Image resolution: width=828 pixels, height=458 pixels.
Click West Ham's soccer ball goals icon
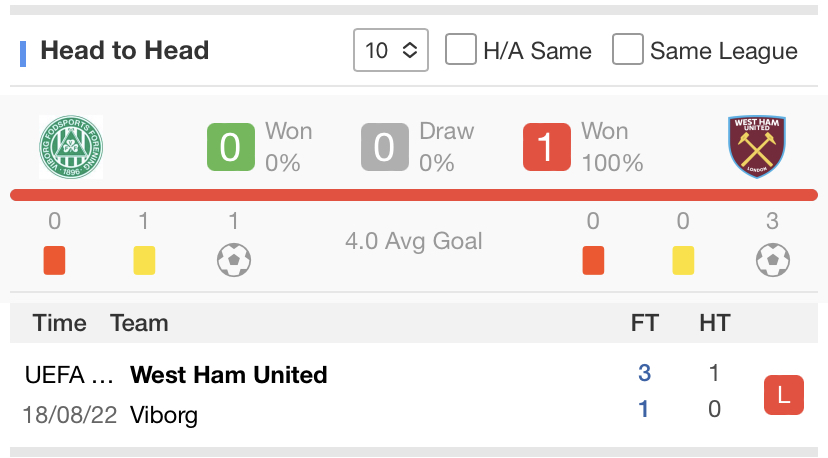(773, 260)
